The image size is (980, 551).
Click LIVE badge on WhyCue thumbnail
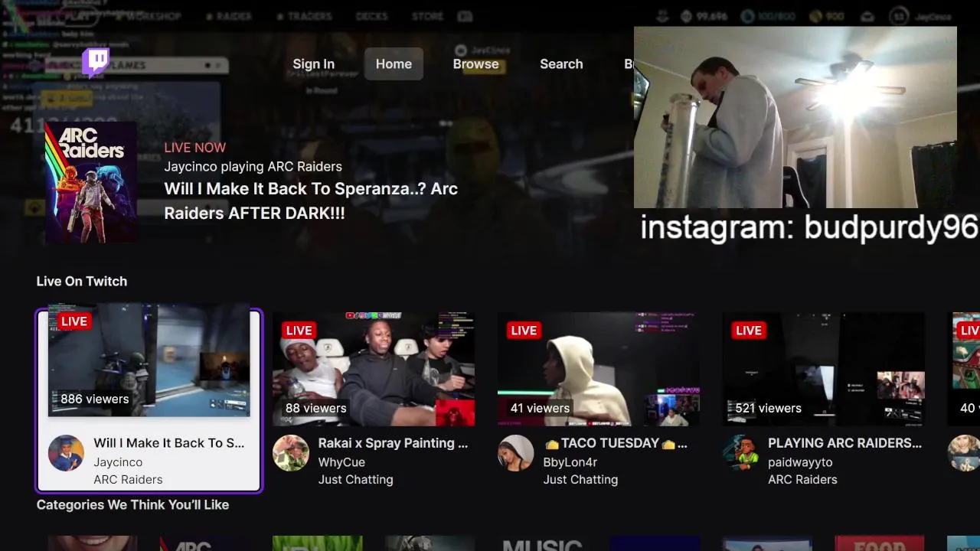coord(299,331)
